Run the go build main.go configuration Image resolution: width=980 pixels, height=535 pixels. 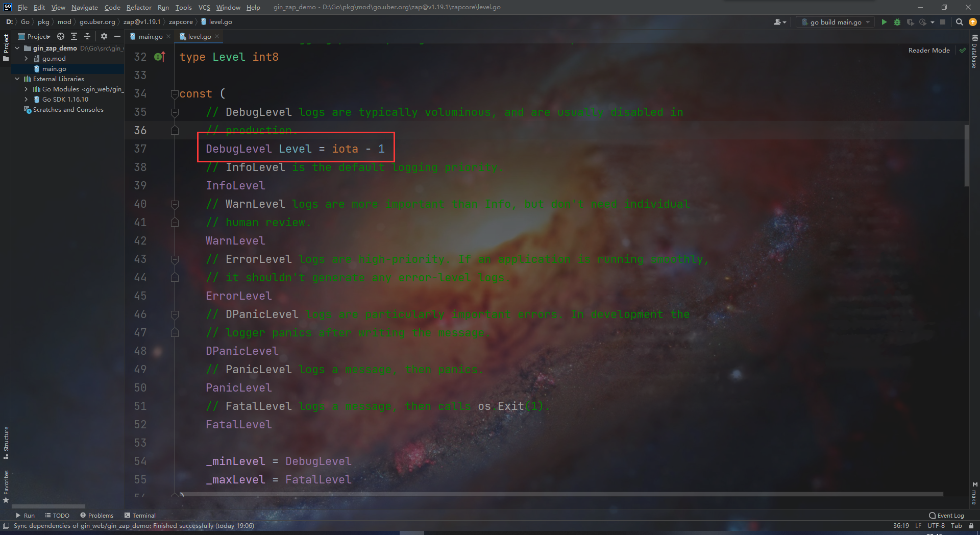(884, 22)
